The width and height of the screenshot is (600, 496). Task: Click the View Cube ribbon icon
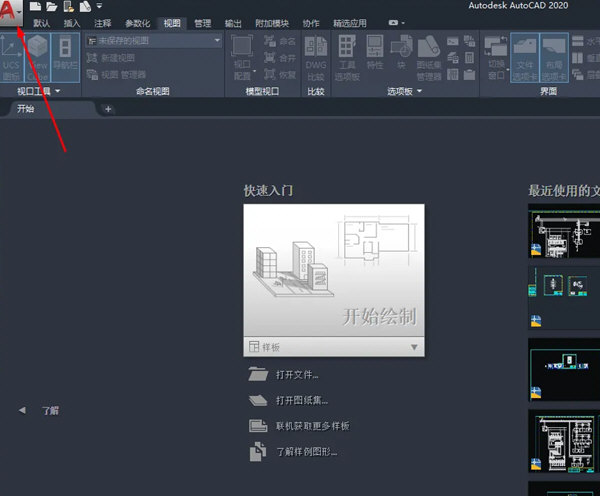tap(38, 55)
